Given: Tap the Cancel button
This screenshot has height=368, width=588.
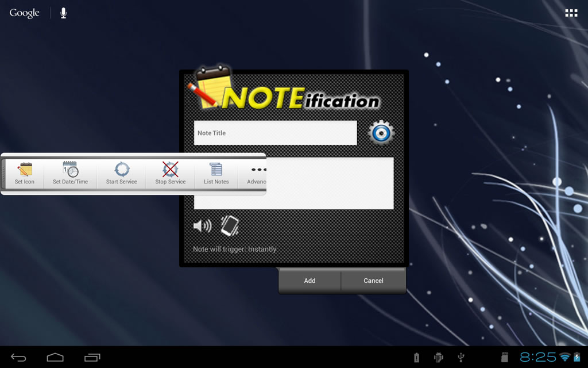Looking at the screenshot, I should [373, 281].
